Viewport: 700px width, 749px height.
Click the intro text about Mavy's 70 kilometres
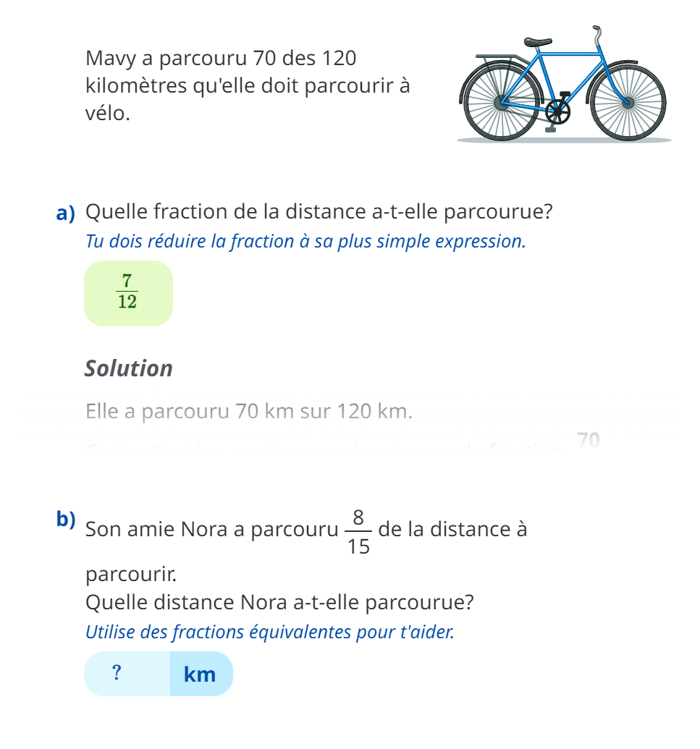click(x=246, y=85)
